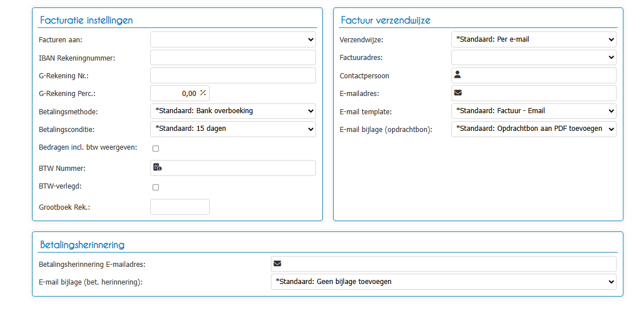Click the person icon in Contactpersoon field
The height and width of the screenshot is (312, 644).
point(458,75)
